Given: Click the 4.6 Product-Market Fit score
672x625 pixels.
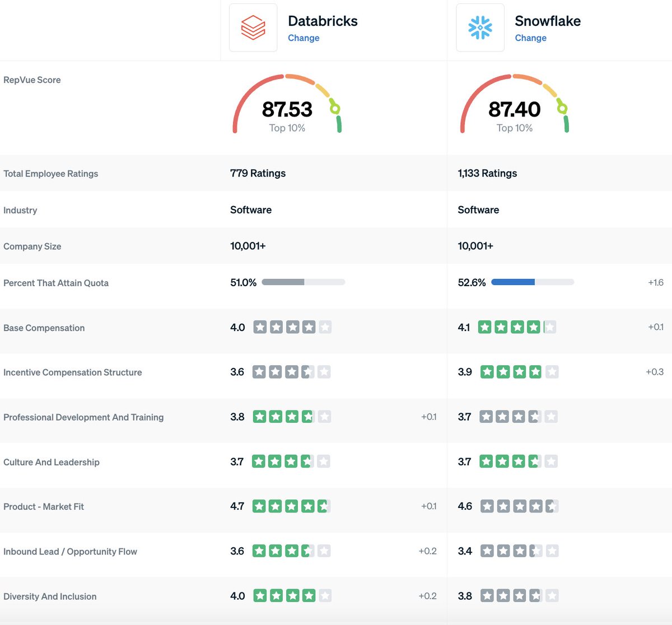Looking at the screenshot, I should 465,506.
